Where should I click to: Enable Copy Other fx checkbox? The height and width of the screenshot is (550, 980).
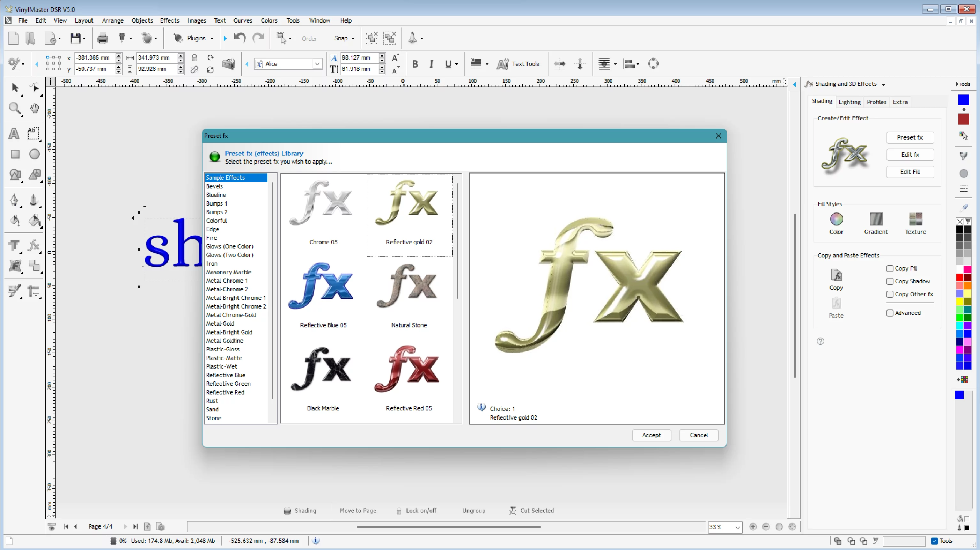[x=890, y=294]
